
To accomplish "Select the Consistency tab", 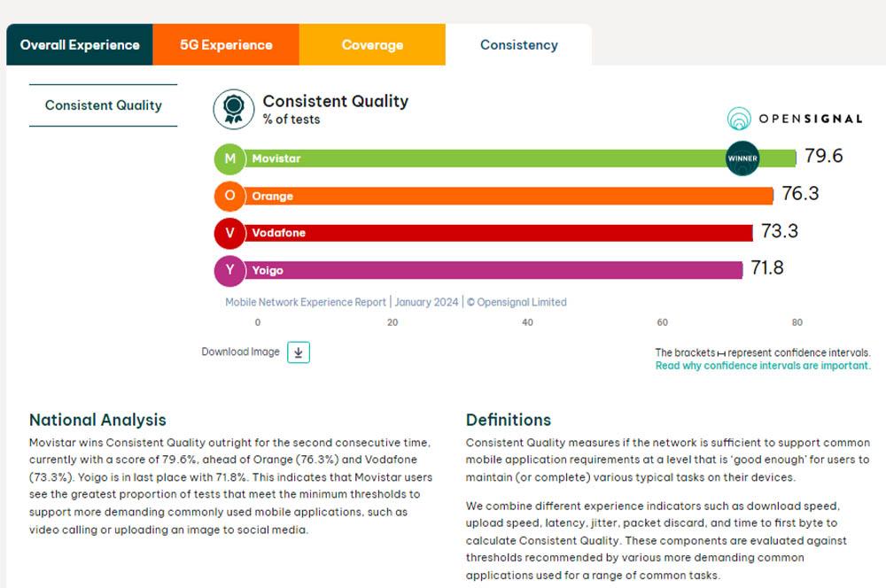I will click(x=518, y=44).
